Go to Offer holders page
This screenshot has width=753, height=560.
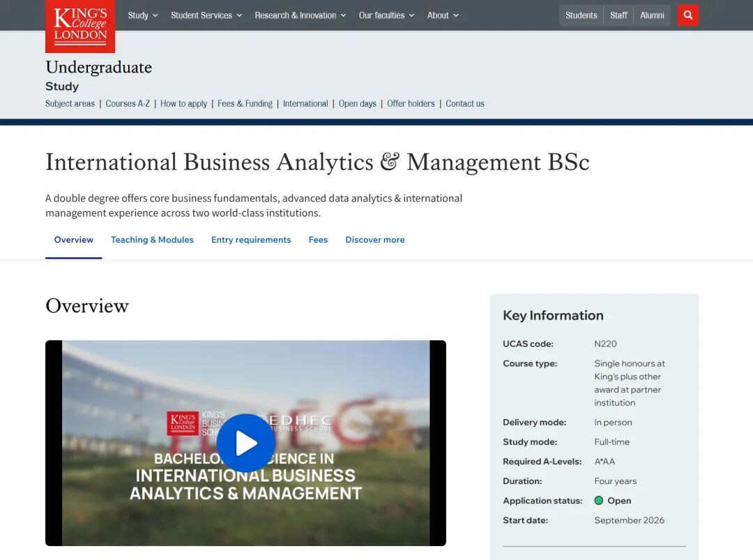coord(411,104)
